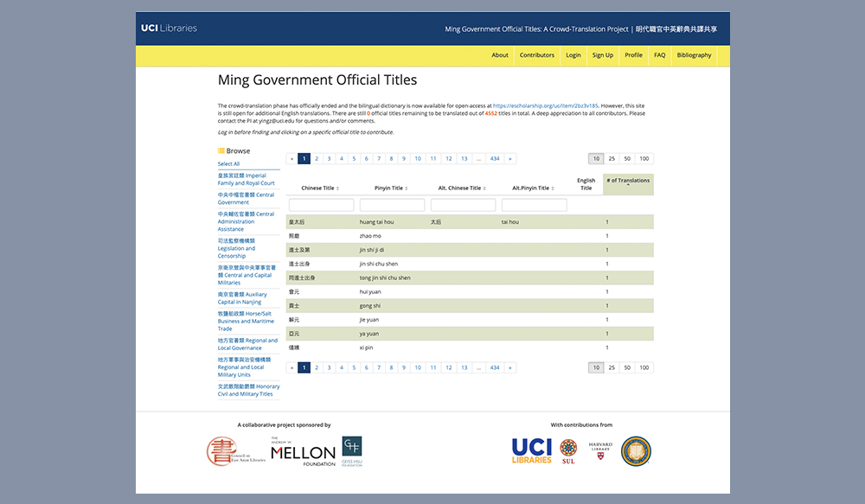Sort by Chinese Title column arrows
Screen dimensions: 865x504
[337, 188]
